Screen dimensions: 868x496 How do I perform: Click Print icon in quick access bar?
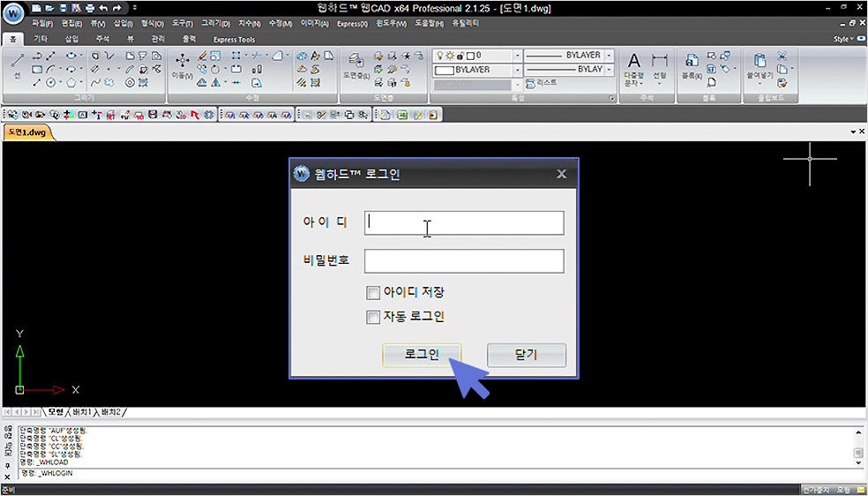[88, 8]
